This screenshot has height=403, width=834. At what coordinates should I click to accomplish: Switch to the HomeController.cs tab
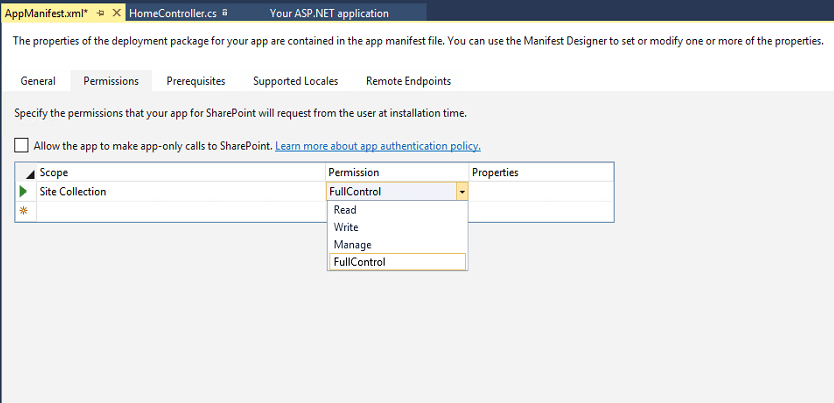coord(173,13)
